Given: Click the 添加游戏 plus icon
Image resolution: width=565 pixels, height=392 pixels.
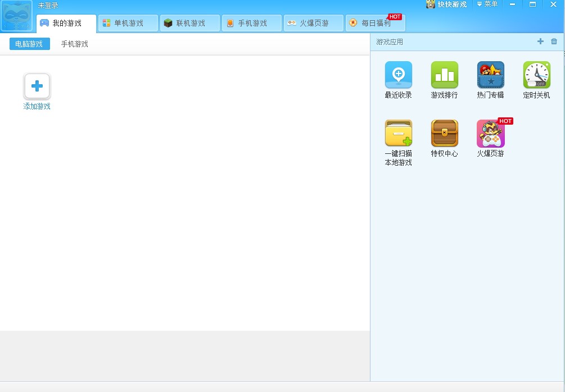Looking at the screenshot, I should coord(37,86).
